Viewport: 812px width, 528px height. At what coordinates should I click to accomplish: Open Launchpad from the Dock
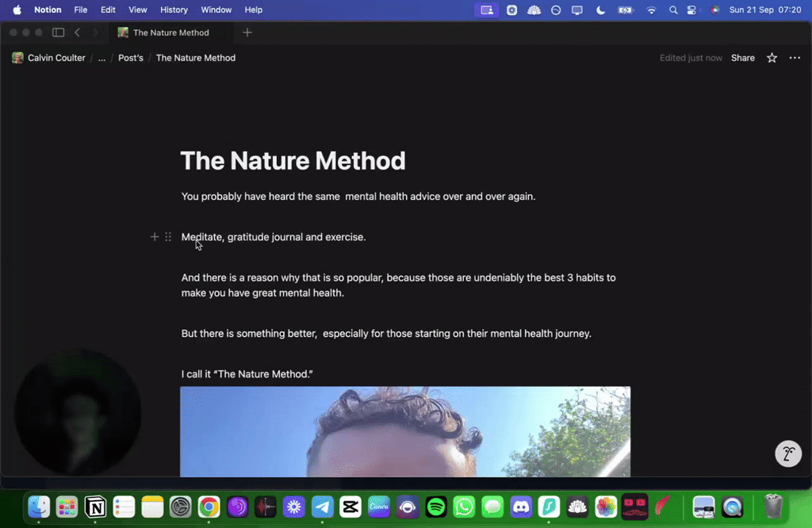pyautogui.click(x=67, y=507)
